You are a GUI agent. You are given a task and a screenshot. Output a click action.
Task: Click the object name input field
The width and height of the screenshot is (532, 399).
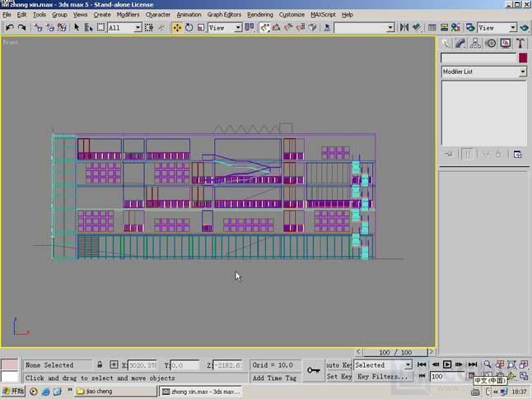tap(478, 58)
